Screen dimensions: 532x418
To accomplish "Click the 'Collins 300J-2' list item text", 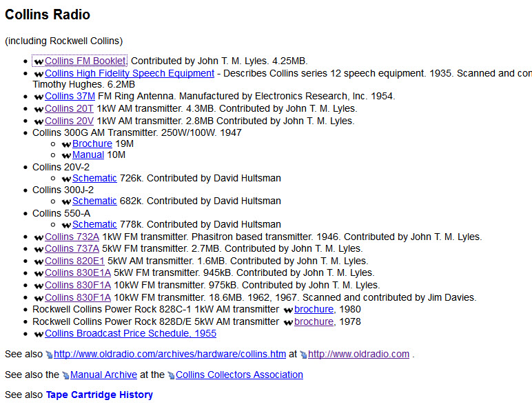I will [x=63, y=190].
